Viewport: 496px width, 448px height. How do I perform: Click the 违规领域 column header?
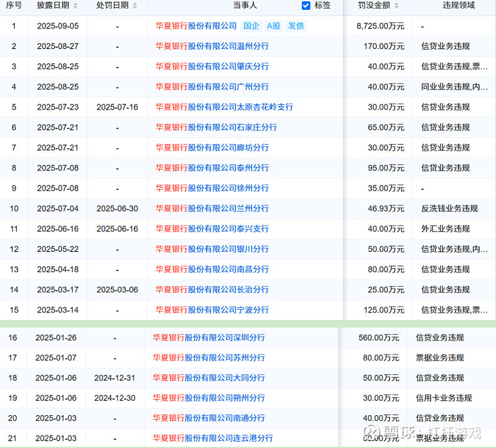point(458,6)
